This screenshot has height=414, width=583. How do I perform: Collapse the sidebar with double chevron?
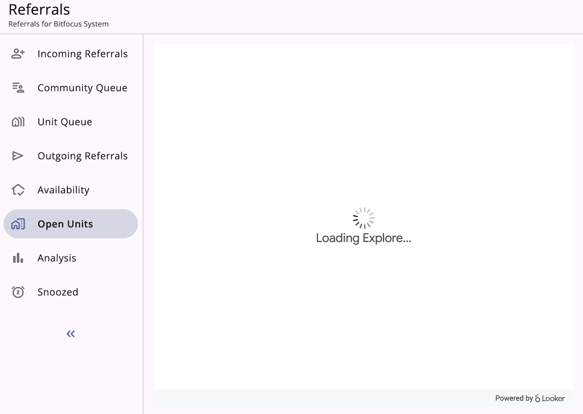[x=71, y=334]
